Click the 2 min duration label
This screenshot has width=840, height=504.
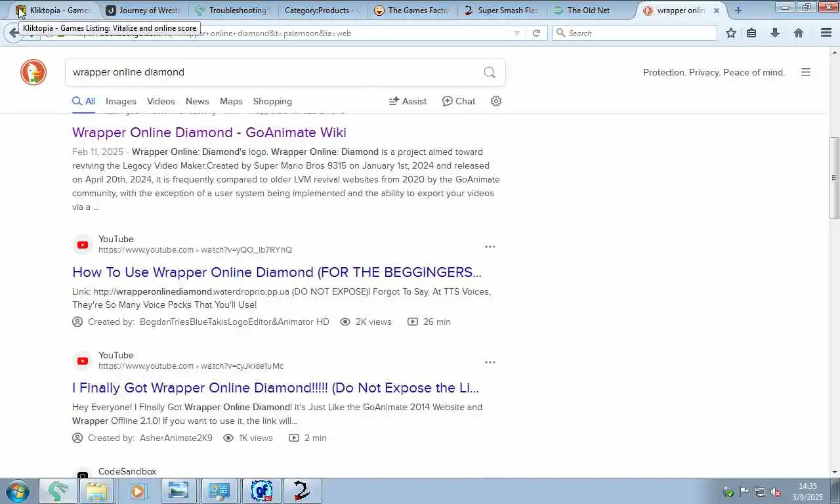(x=316, y=438)
